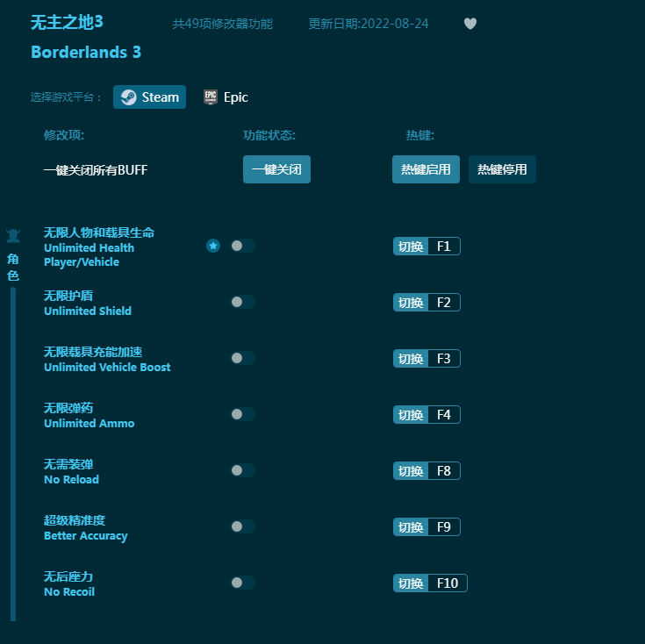
Task: Click the 无限人物和载具生命 label
Action: tap(99, 233)
